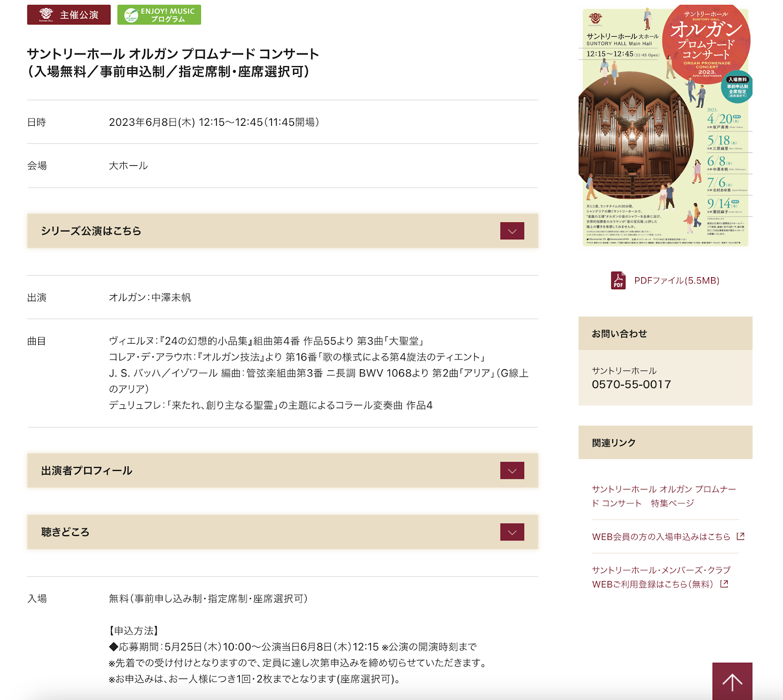Click the venue text 大ホール

(128, 166)
